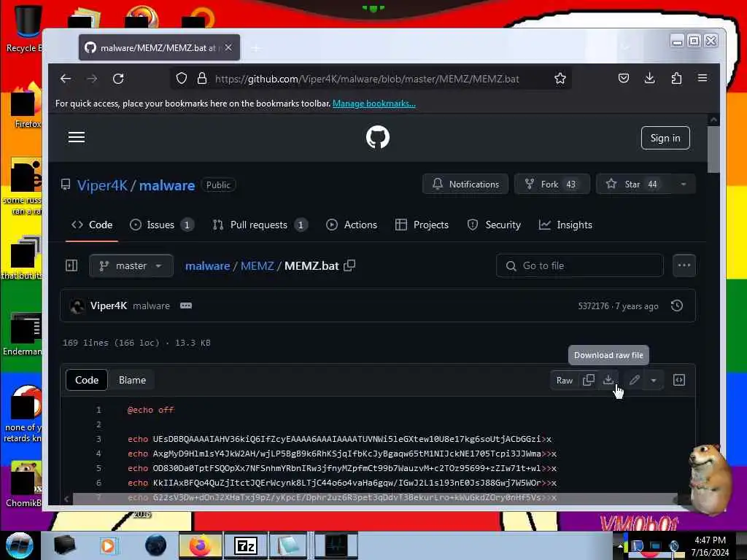Open the Pull requests tab

point(260,225)
